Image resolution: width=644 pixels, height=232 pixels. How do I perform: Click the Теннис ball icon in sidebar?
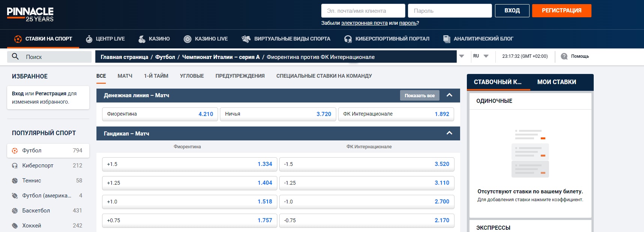[15, 181]
